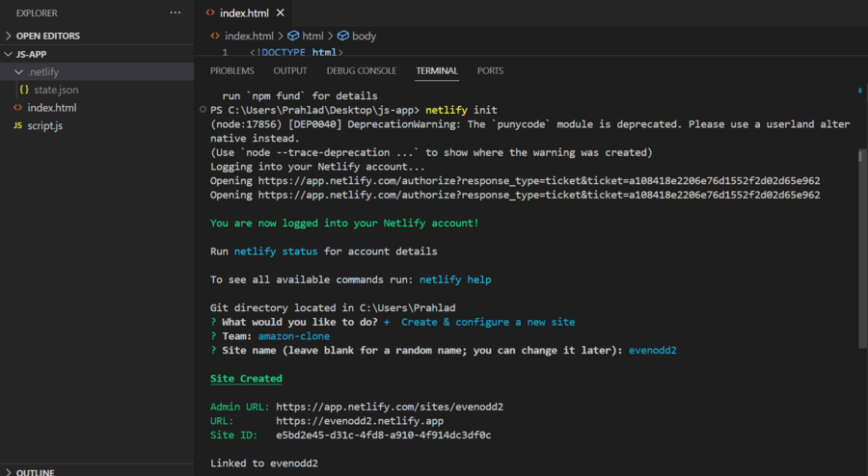
Task: Open the Output panel tab
Action: [290, 70]
